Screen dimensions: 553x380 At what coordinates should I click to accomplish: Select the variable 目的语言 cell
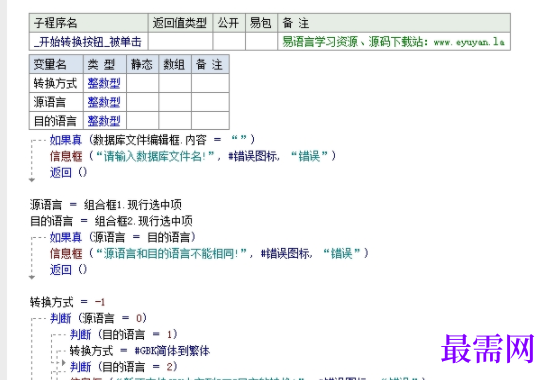[x=56, y=121]
